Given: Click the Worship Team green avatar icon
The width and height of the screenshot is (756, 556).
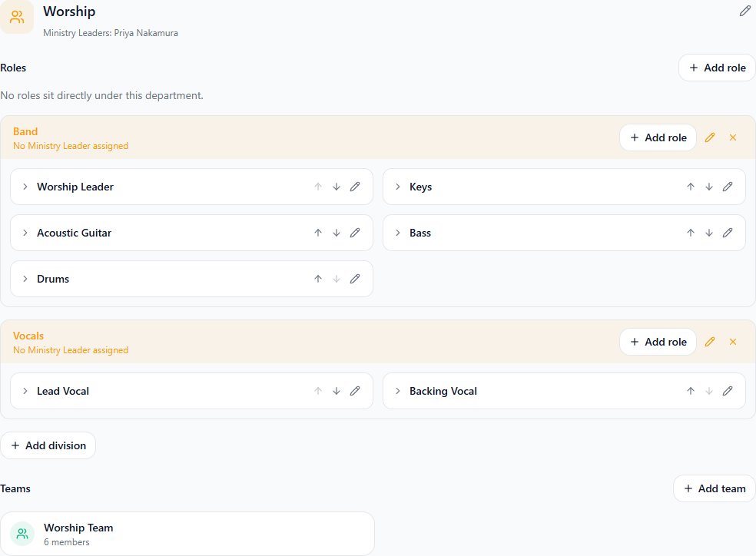Looking at the screenshot, I should click(x=22, y=534).
